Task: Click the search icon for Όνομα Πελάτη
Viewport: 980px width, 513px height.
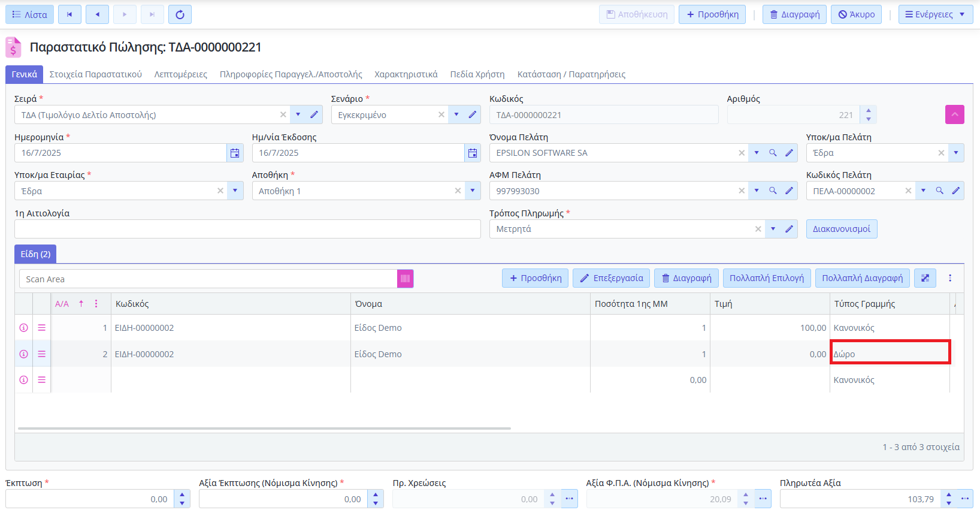Action: point(773,153)
